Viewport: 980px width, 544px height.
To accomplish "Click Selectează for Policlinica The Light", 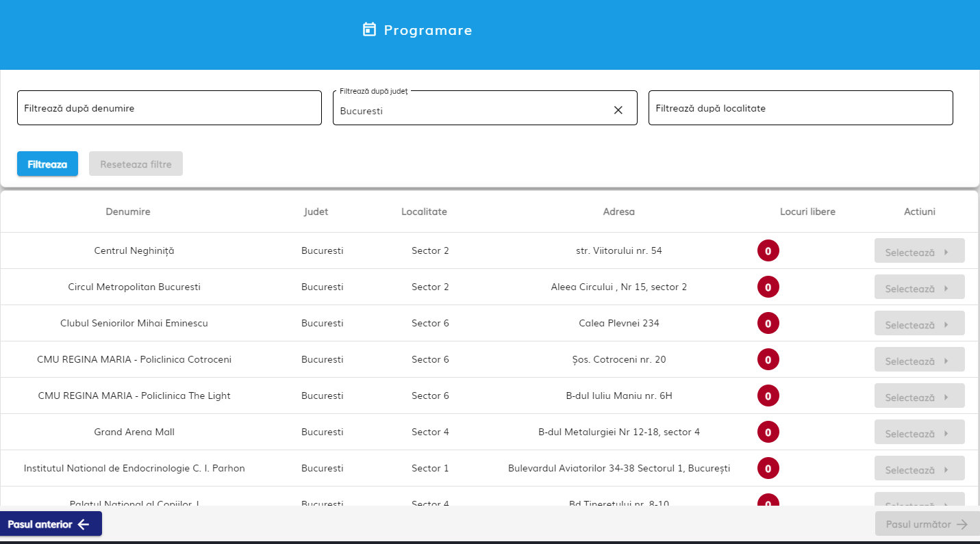I will [x=919, y=397].
